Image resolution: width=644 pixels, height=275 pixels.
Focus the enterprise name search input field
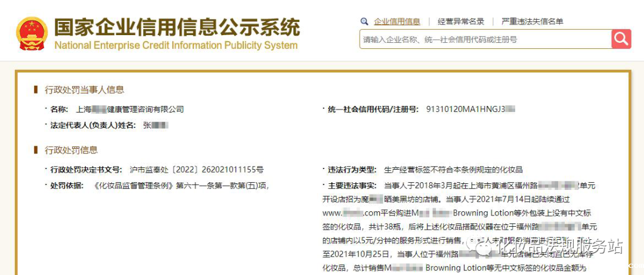[x=485, y=39]
